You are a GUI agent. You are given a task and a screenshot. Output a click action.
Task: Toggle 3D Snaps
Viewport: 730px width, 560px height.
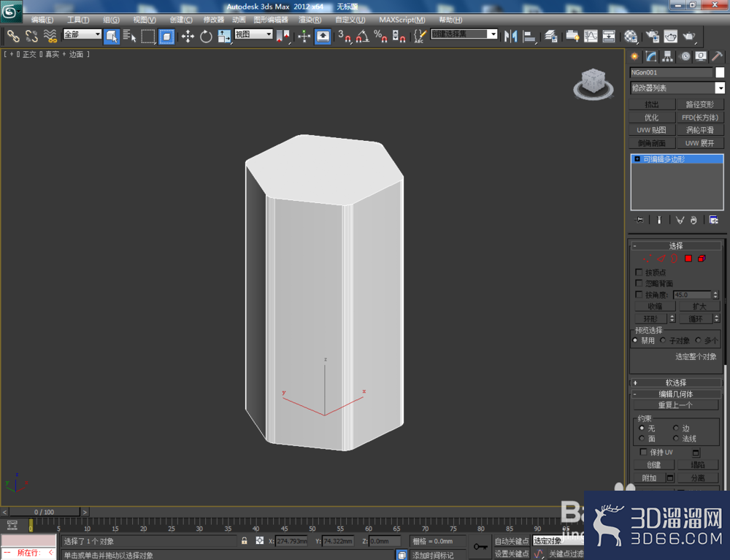[x=345, y=36]
